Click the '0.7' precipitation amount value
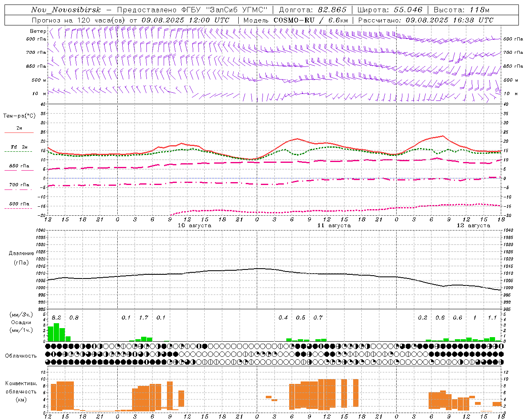The image size is (525, 420). tap(318, 317)
